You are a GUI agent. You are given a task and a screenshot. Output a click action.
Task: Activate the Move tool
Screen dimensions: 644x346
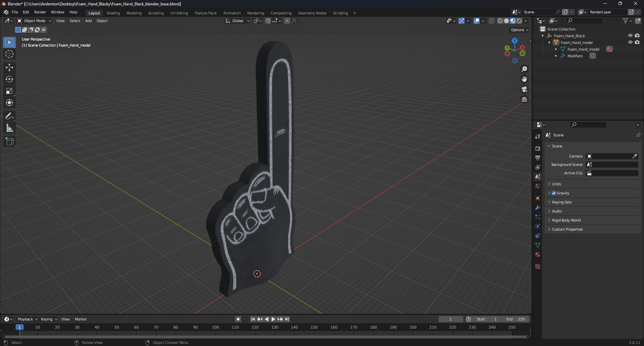[9, 67]
